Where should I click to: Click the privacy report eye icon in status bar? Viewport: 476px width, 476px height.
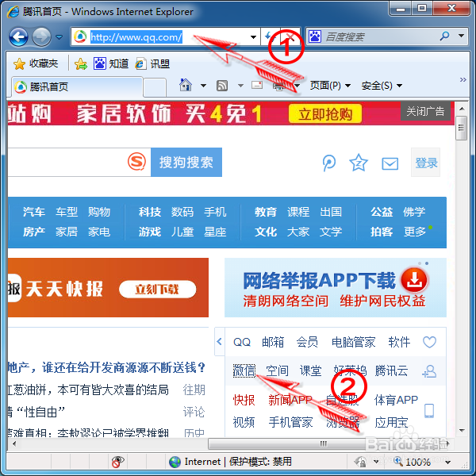[x=117, y=462]
